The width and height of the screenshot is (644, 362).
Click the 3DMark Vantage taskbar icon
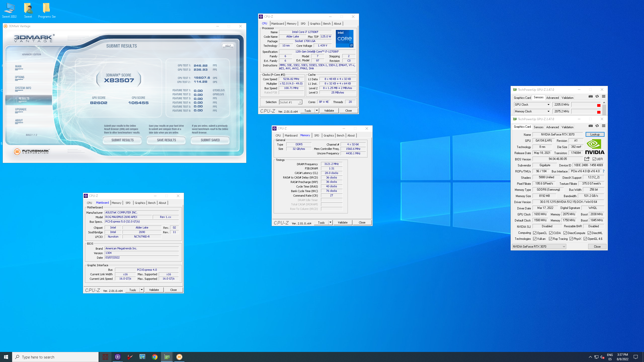click(x=179, y=357)
